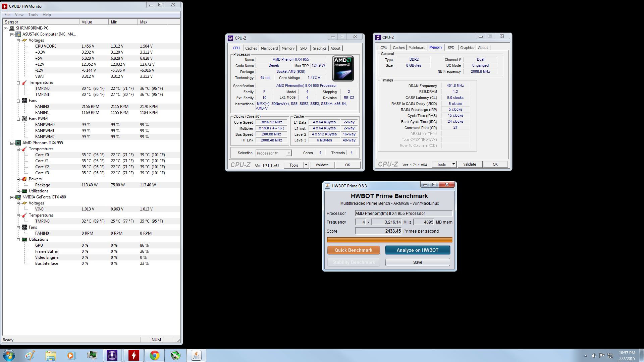644x362 pixels.
Task: Switch to Graphics tab in CPU-Z Memory window
Action: pyautogui.click(x=467, y=48)
